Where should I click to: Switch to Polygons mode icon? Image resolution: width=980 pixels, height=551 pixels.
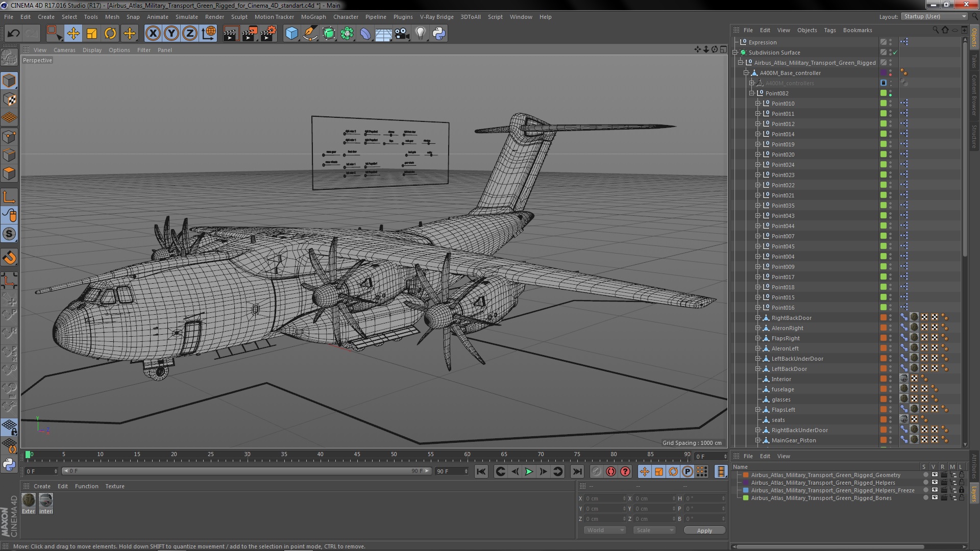tap(9, 173)
